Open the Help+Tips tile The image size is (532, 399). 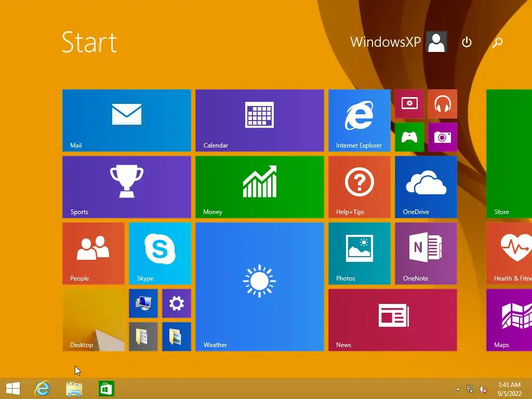(360, 187)
